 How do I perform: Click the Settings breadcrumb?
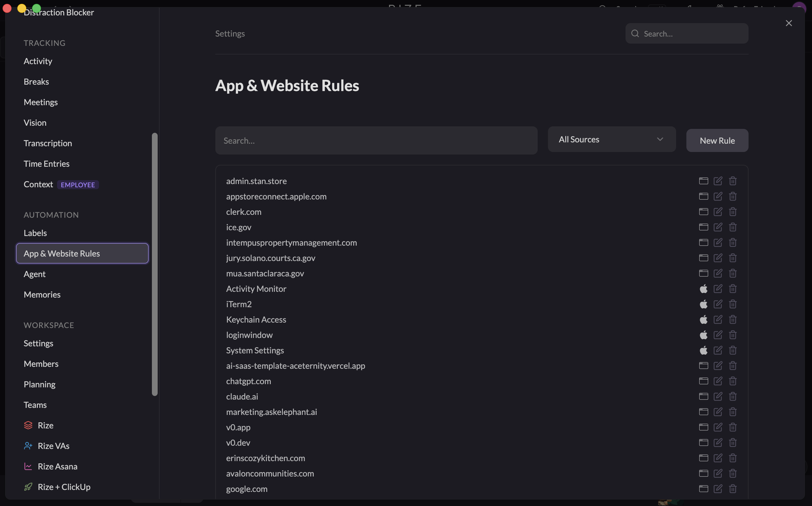[230, 33]
